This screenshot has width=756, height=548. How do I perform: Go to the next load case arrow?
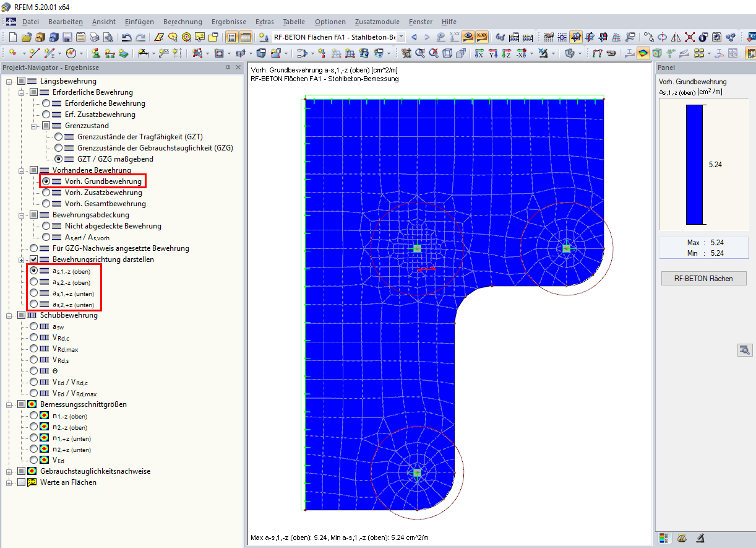427,37
